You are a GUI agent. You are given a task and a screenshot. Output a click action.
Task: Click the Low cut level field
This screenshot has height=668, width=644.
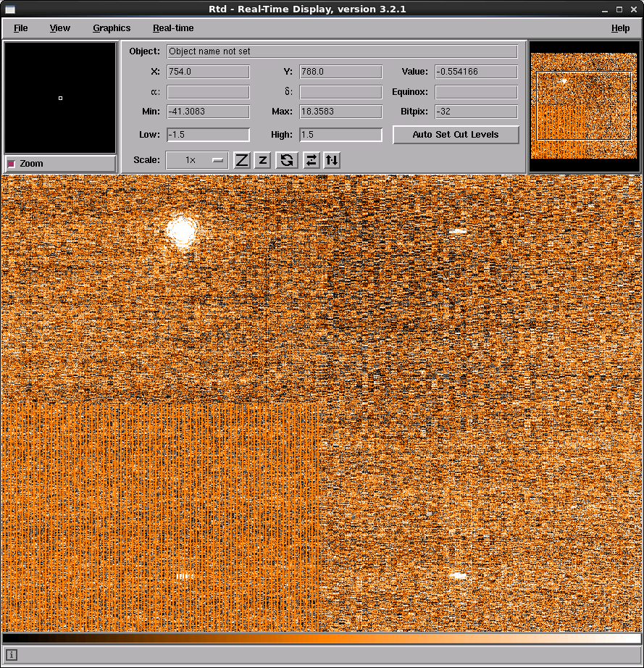(x=208, y=135)
